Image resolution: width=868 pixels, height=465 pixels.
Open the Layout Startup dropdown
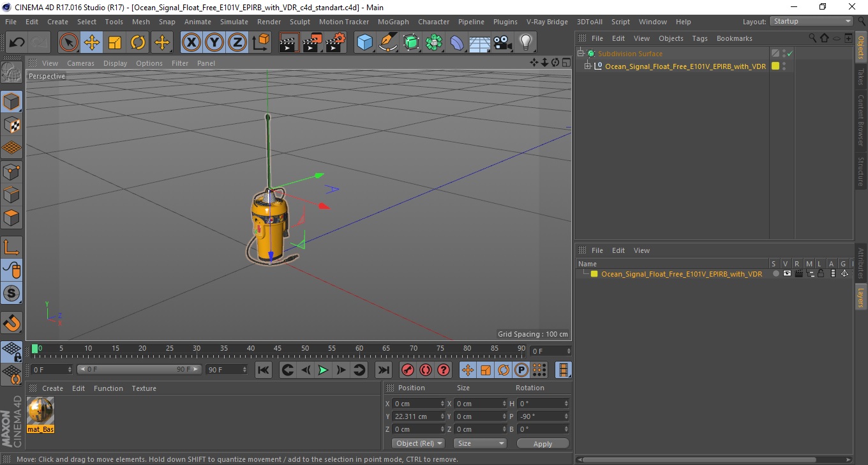pos(812,21)
